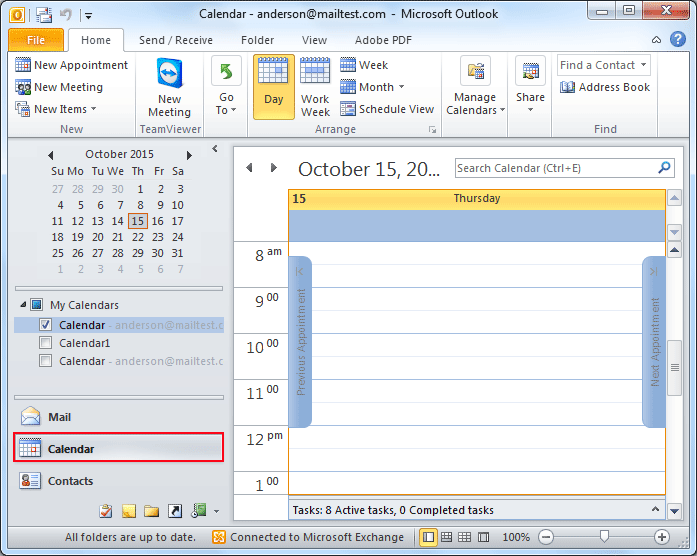Click the Undo quick access icon
Image resolution: width=697 pixels, height=556 pixels.
point(66,15)
